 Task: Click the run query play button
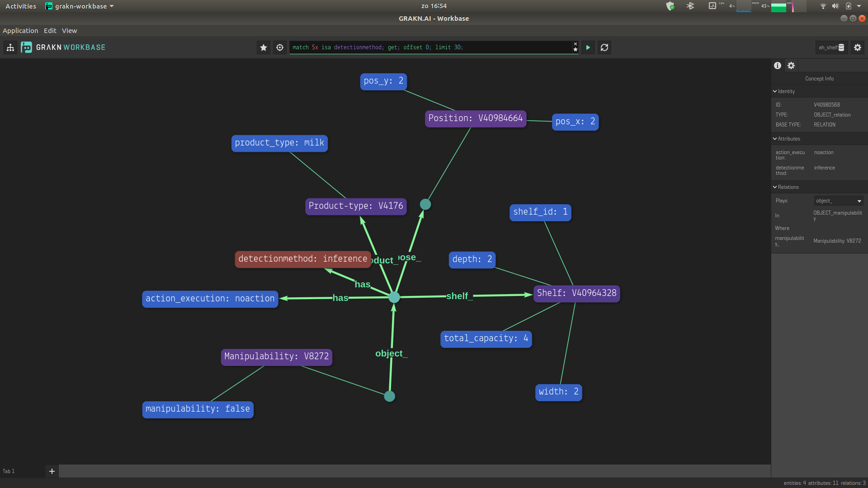click(x=588, y=47)
